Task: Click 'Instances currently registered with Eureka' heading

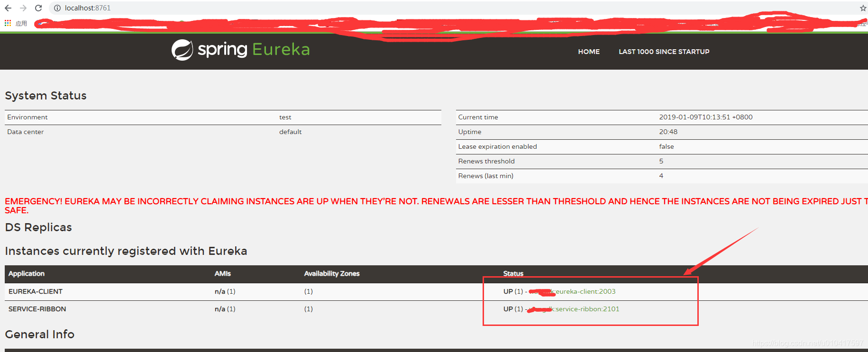Action: tap(126, 251)
